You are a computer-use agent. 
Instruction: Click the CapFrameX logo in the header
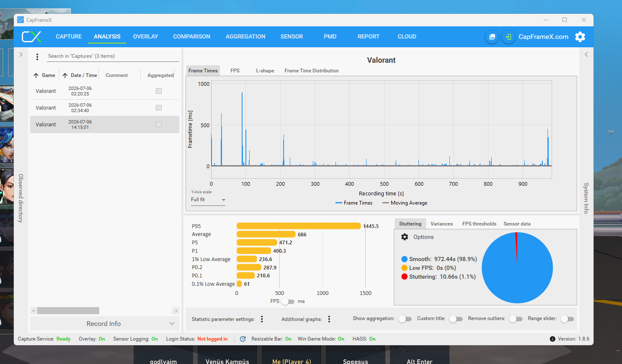31,37
